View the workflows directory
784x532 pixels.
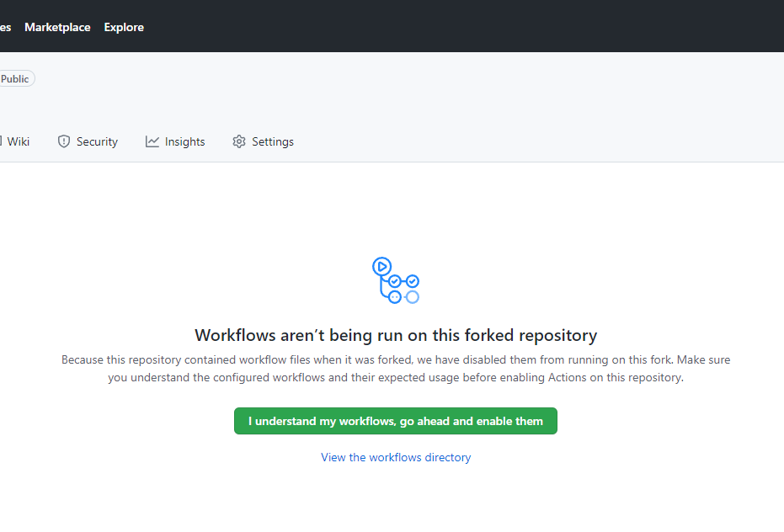pos(395,457)
